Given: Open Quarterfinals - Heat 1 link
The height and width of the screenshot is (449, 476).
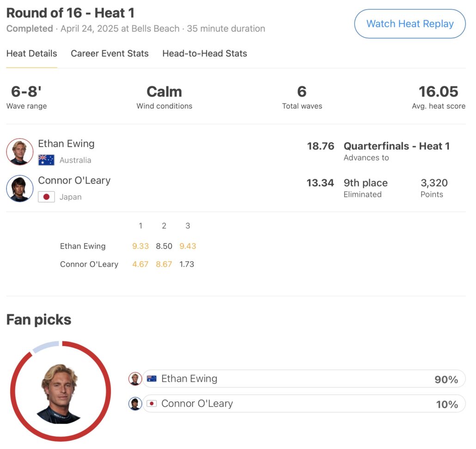Looking at the screenshot, I should pos(397,146).
